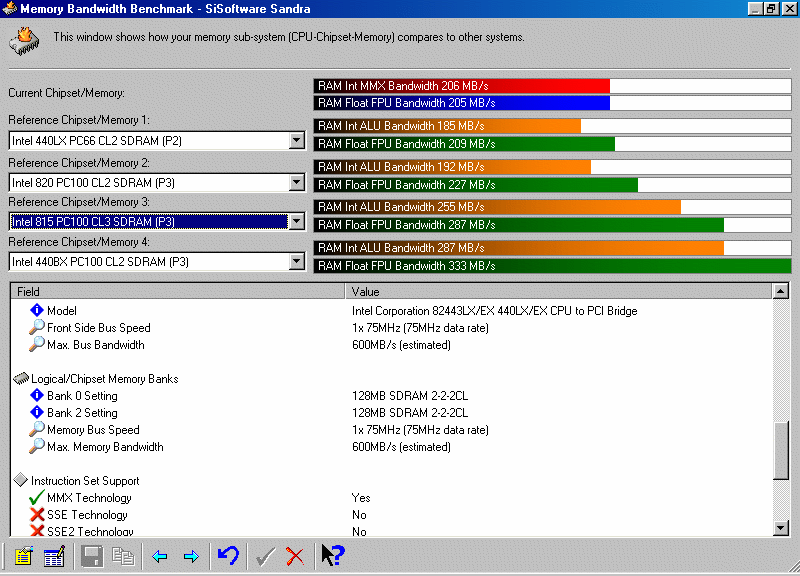Viewport: 800px width, 576px height.
Task: Click the list scrollbar up arrow
Action: 781,291
